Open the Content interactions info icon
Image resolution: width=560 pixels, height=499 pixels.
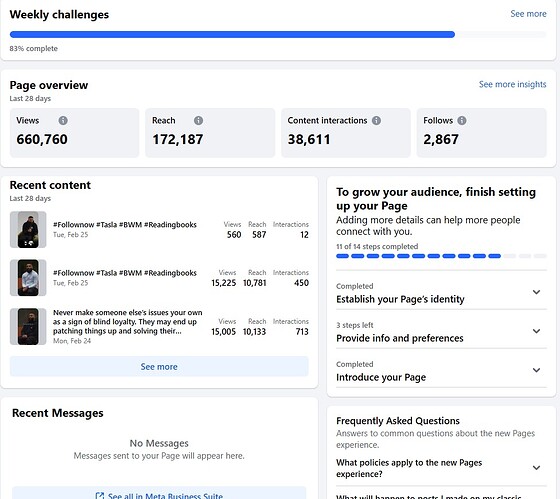pyautogui.click(x=376, y=120)
